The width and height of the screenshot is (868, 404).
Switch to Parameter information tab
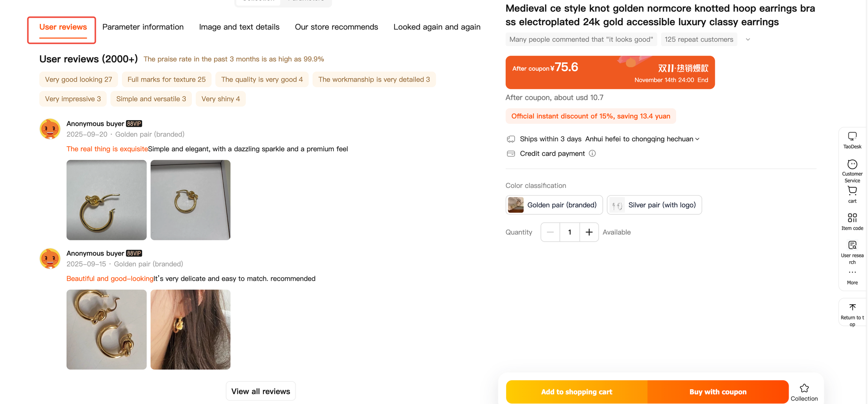[x=143, y=27]
